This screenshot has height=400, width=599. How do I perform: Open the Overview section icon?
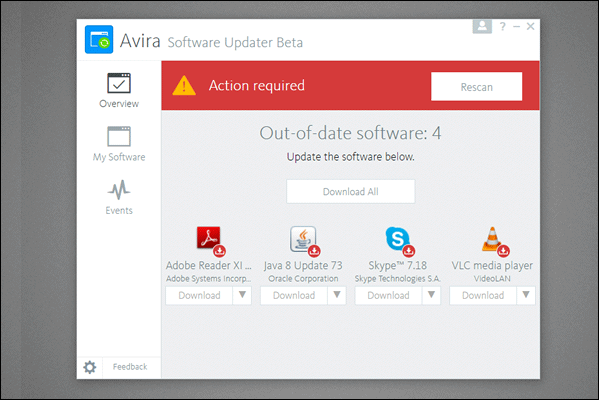119,83
